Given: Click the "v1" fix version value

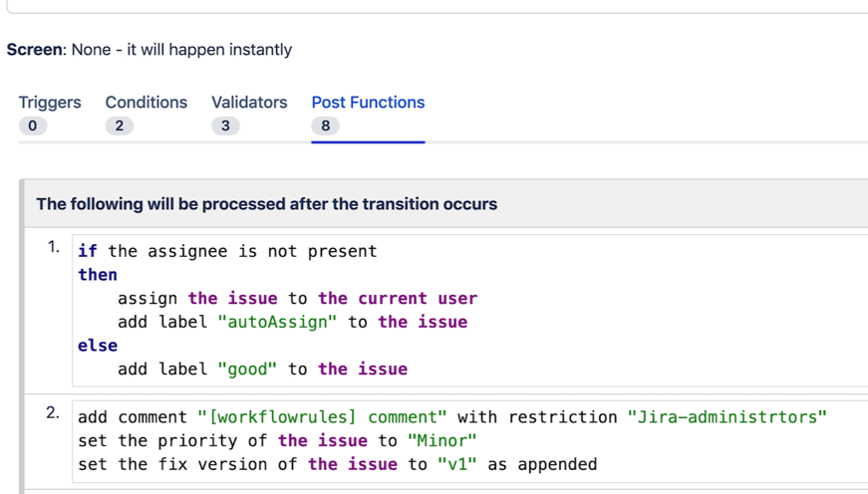Looking at the screenshot, I should 457,464.
